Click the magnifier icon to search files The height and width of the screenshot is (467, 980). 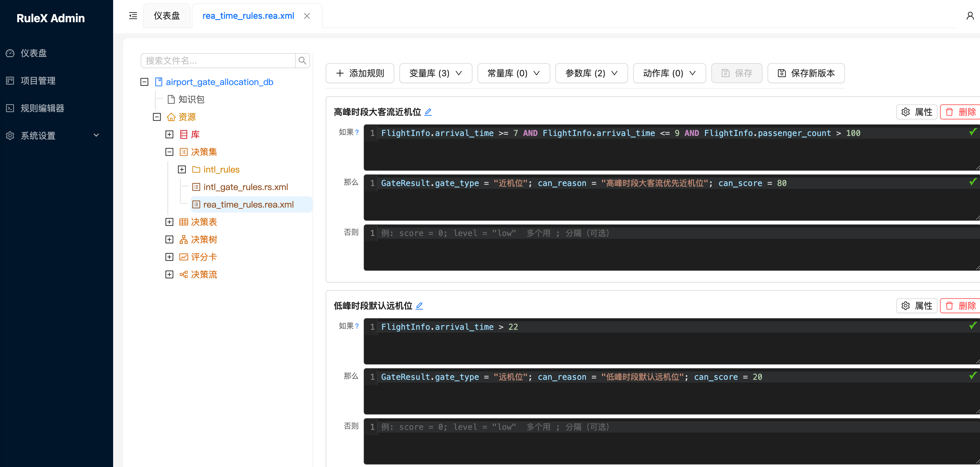[x=302, y=61]
